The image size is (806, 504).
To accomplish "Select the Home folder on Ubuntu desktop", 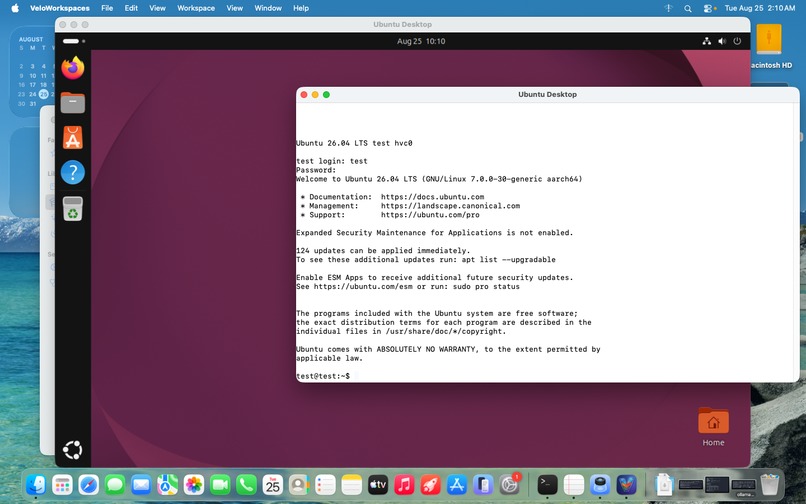I will tap(713, 427).
